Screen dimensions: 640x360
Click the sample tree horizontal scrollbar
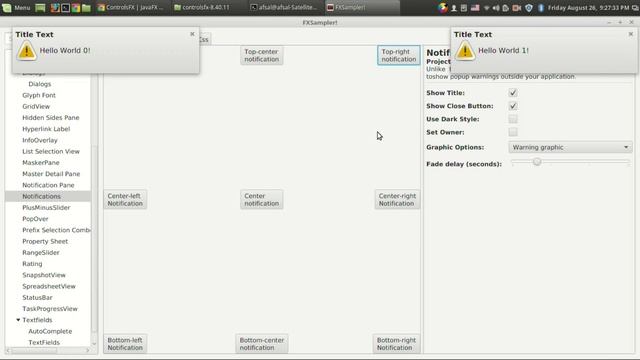pyautogui.click(x=48, y=350)
